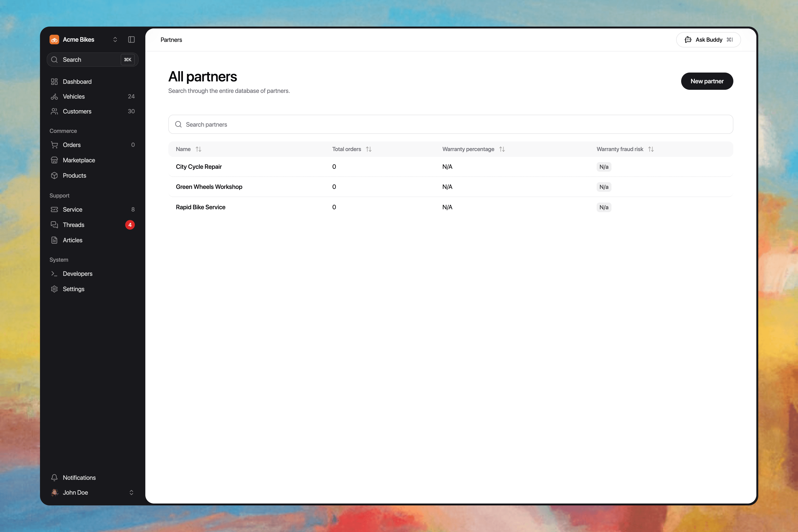Expand the John Doe account chevron

(x=131, y=492)
